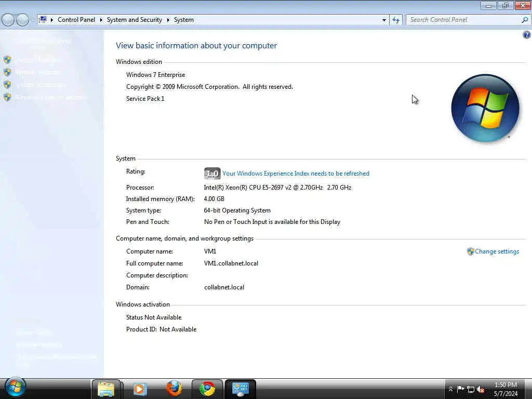Viewport: 532px width, 399px height.
Task: Launch Windows Media Player from the taskbar
Action: coord(140,389)
